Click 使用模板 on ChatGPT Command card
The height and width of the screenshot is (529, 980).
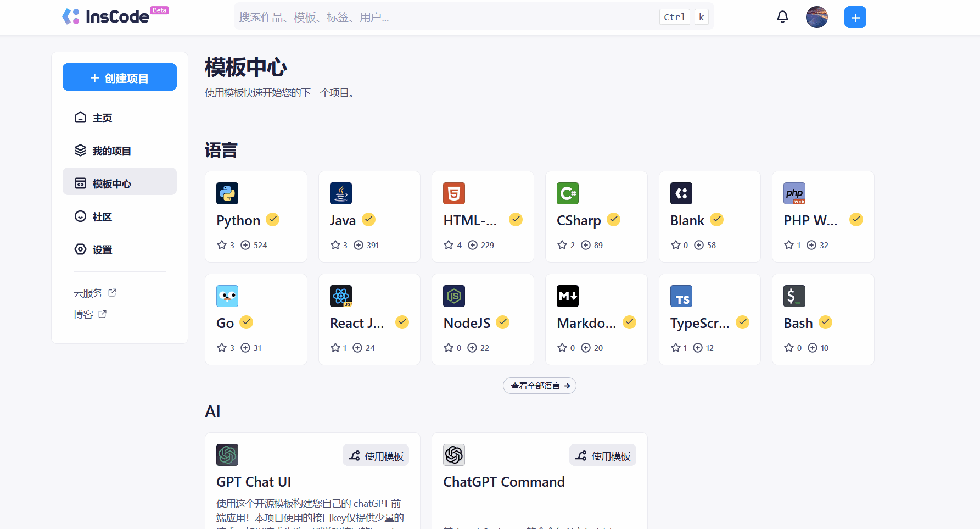[603, 455]
